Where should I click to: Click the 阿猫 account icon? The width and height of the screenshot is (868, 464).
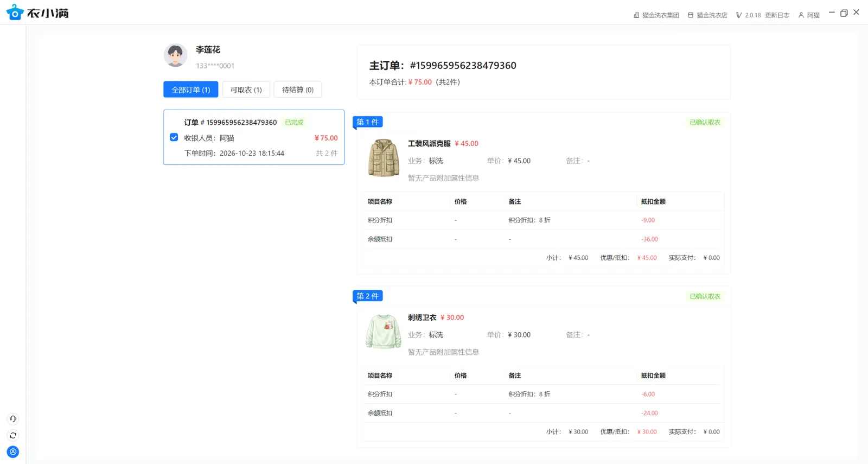tap(801, 15)
